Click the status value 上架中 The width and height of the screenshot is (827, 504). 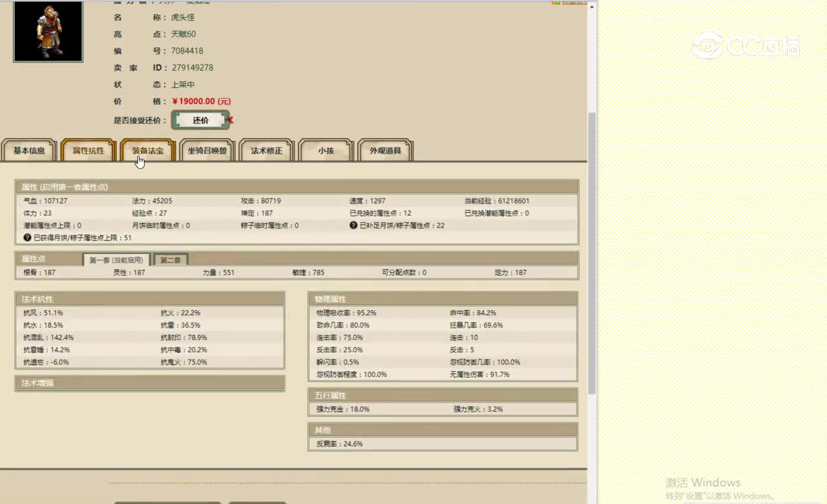click(183, 85)
